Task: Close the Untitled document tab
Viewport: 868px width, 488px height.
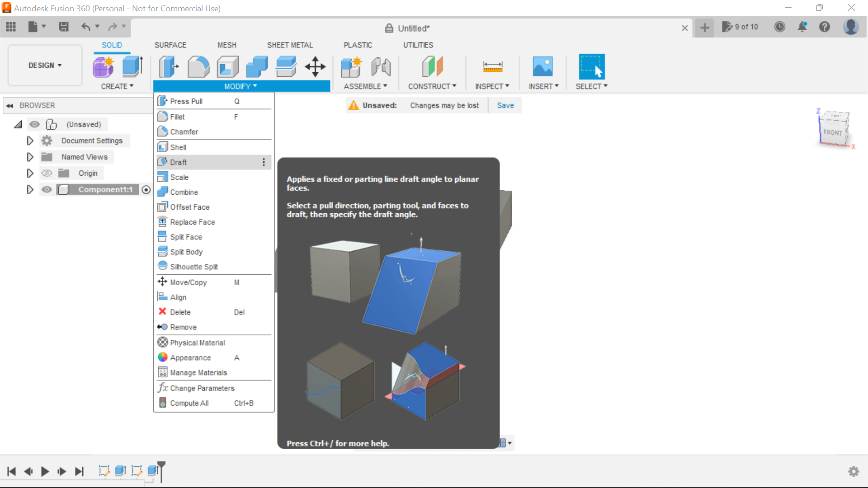Action: 685,28
